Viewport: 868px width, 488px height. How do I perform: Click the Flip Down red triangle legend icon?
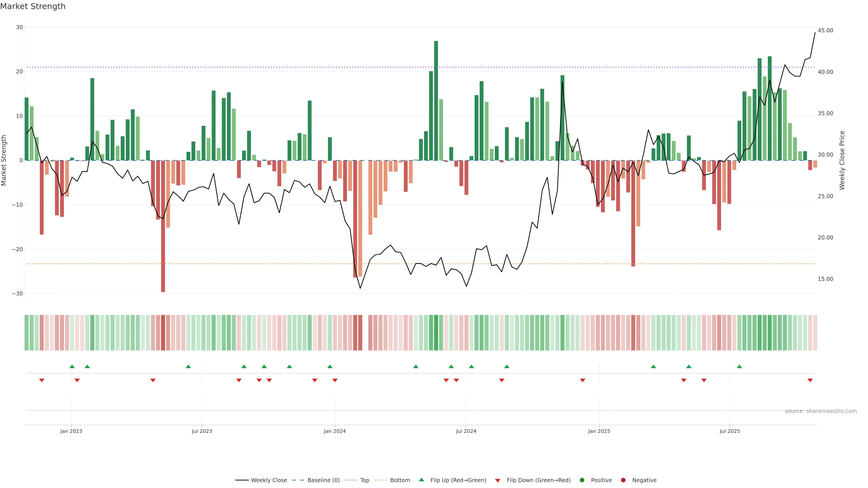pyautogui.click(x=498, y=481)
